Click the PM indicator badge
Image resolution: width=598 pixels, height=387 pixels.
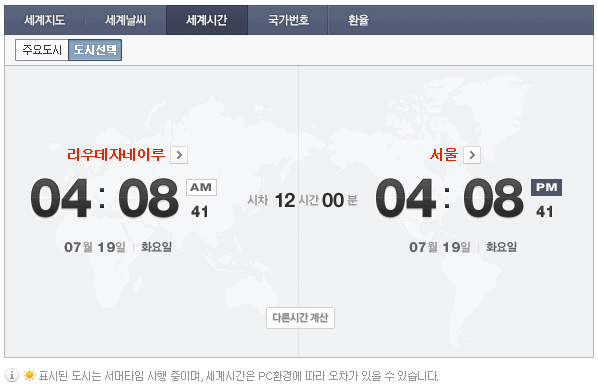(546, 187)
